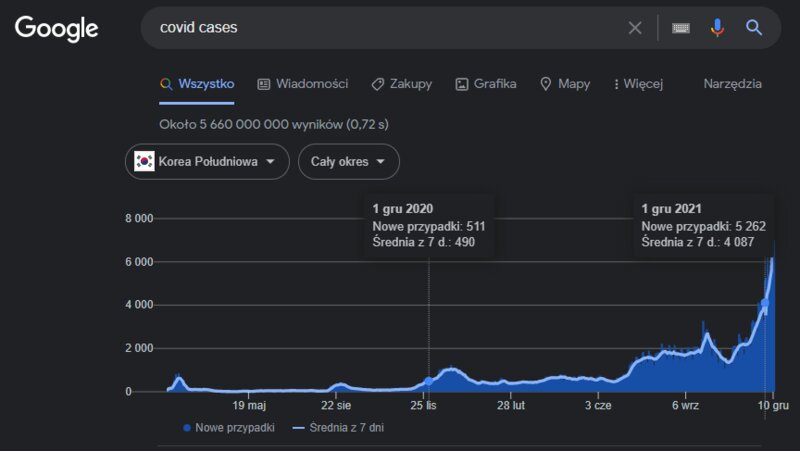Click the Wiadomości newspaper icon
This screenshot has height=451, width=800.
tap(263, 84)
